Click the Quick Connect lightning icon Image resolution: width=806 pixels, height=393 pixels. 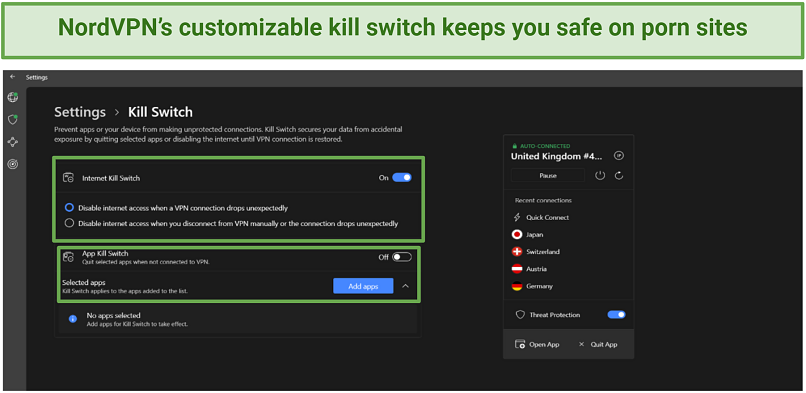click(517, 217)
